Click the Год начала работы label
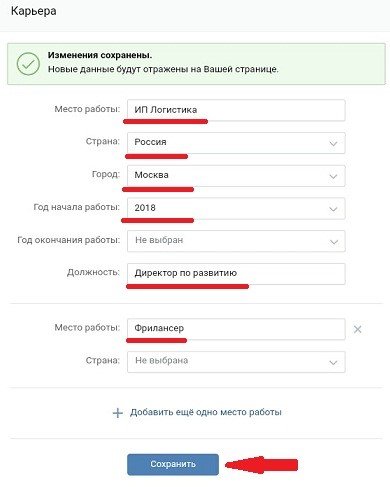This screenshot has width=390, height=487. click(76, 207)
